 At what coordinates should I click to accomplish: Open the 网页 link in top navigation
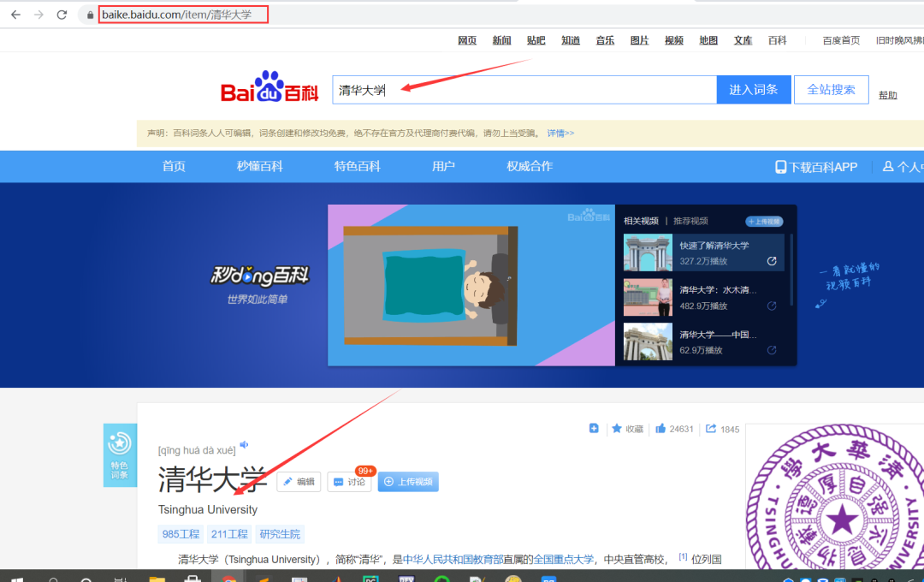[x=467, y=41]
